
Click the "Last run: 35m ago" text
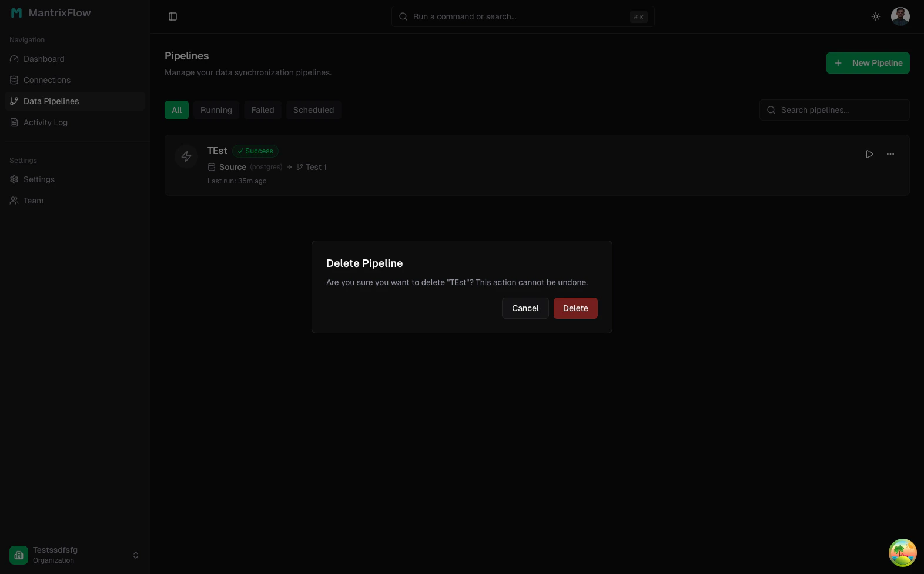(x=237, y=181)
